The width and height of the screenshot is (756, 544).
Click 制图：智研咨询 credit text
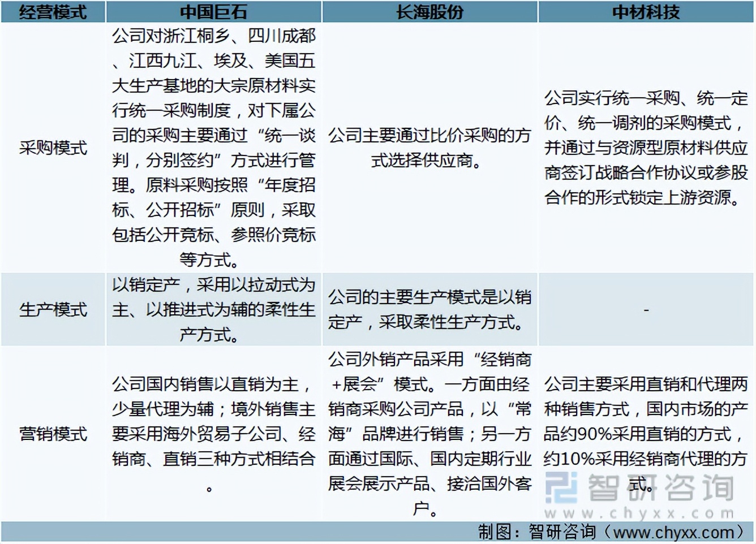(x=538, y=532)
